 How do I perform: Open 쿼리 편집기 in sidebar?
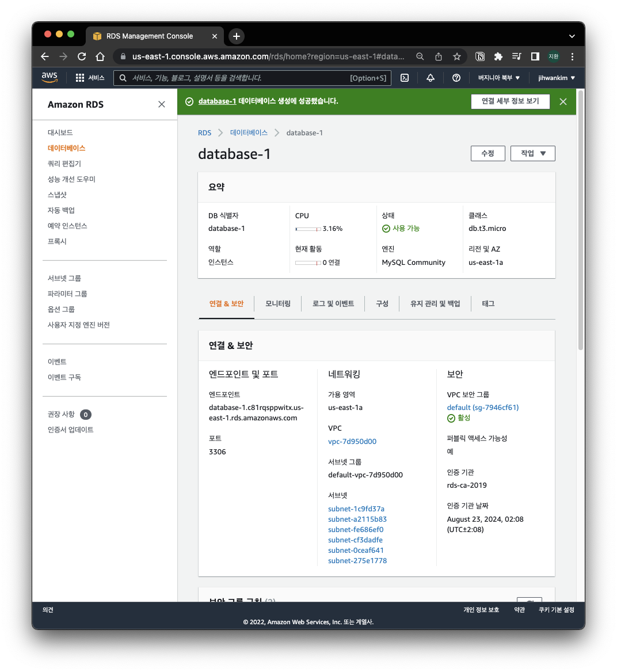pos(64,164)
